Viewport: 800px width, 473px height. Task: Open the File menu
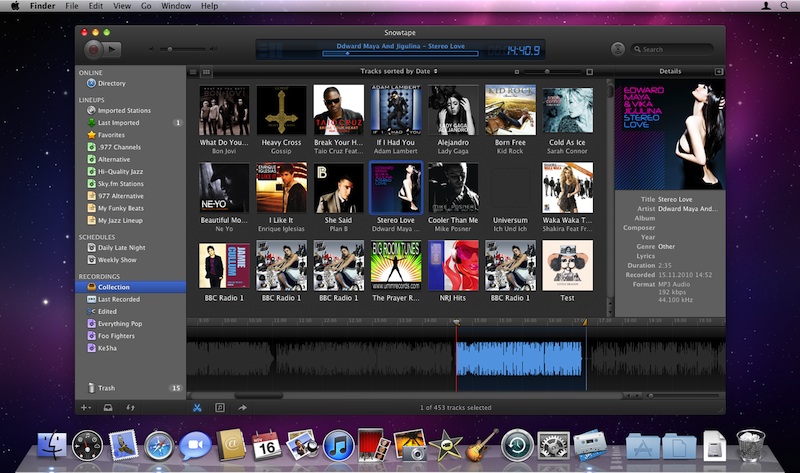pyautogui.click(x=72, y=6)
